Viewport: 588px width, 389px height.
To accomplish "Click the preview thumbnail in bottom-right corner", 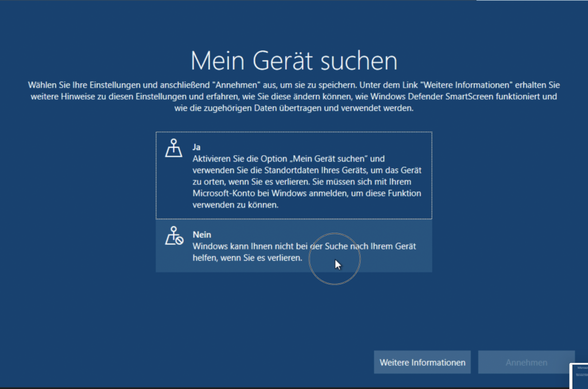I will [579, 376].
